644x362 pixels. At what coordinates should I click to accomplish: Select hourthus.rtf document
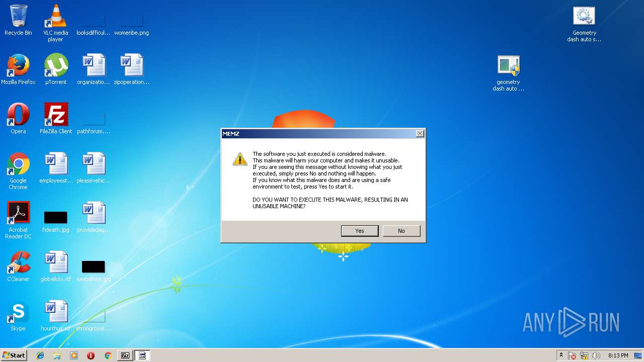click(55, 316)
